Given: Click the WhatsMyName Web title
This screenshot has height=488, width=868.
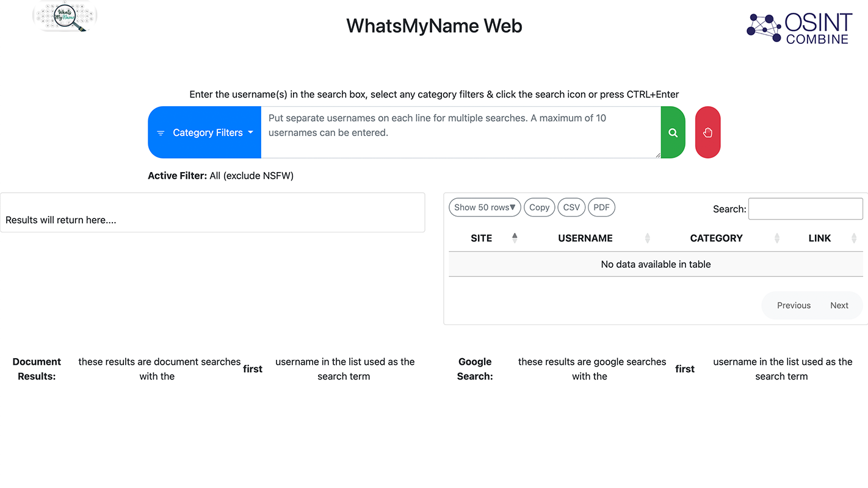Looking at the screenshot, I should pyautogui.click(x=434, y=26).
